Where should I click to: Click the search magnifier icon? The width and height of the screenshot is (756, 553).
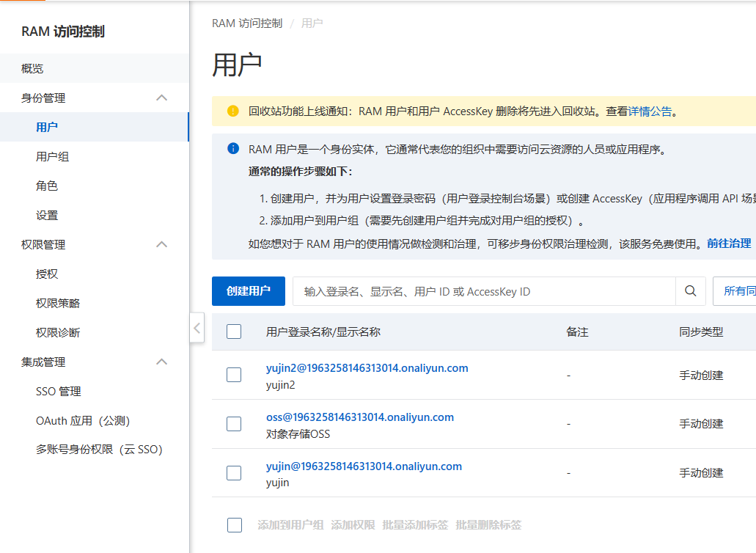tap(691, 291)
